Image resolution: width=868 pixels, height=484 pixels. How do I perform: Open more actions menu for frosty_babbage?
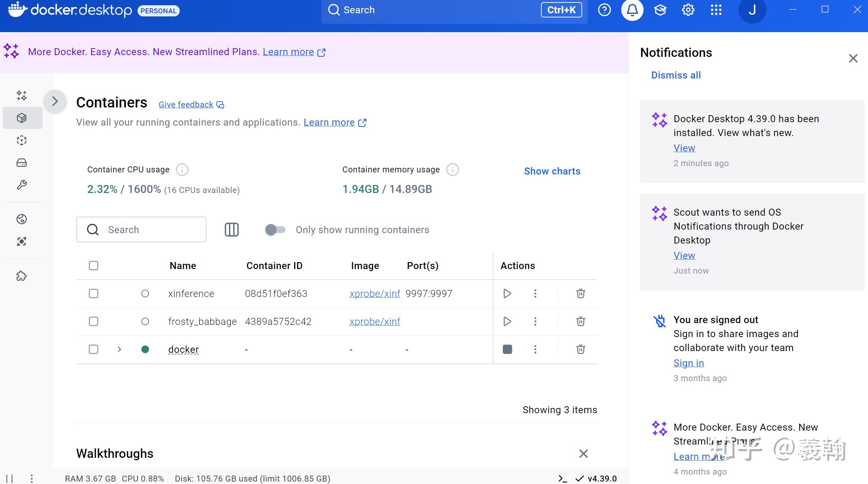tap(535, 321)
